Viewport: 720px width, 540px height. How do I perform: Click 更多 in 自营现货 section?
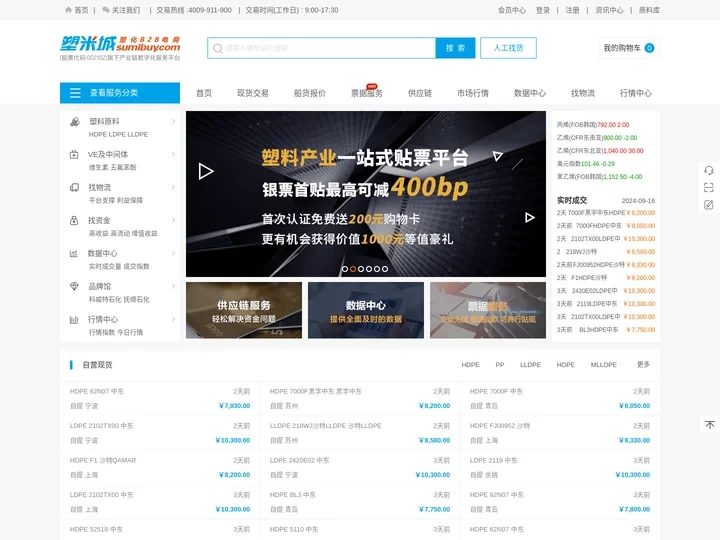pos(643,365)
